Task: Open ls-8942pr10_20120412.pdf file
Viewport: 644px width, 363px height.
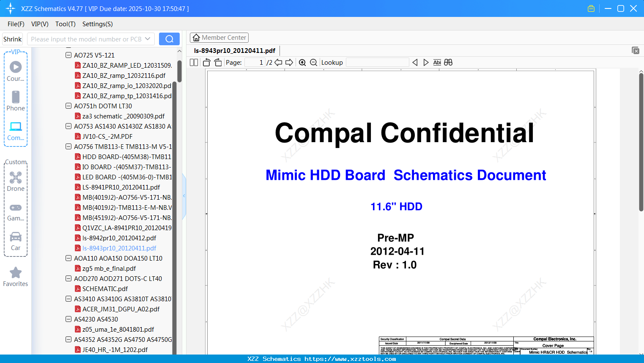Action: point(116,238)
